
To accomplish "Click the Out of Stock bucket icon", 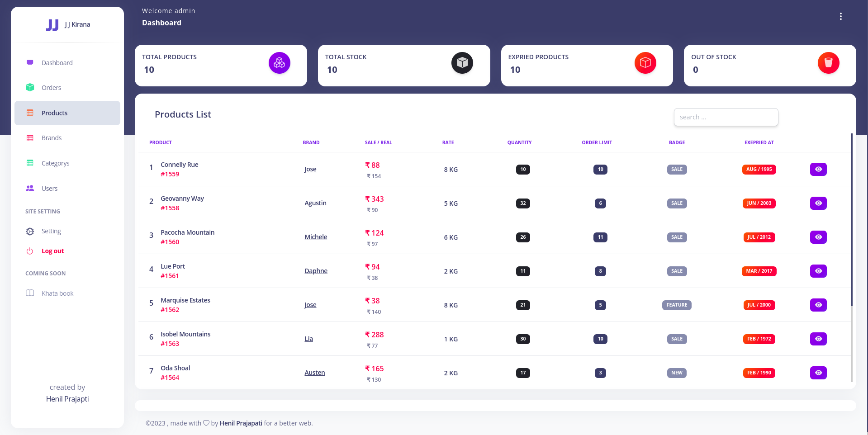I will 828,63.
